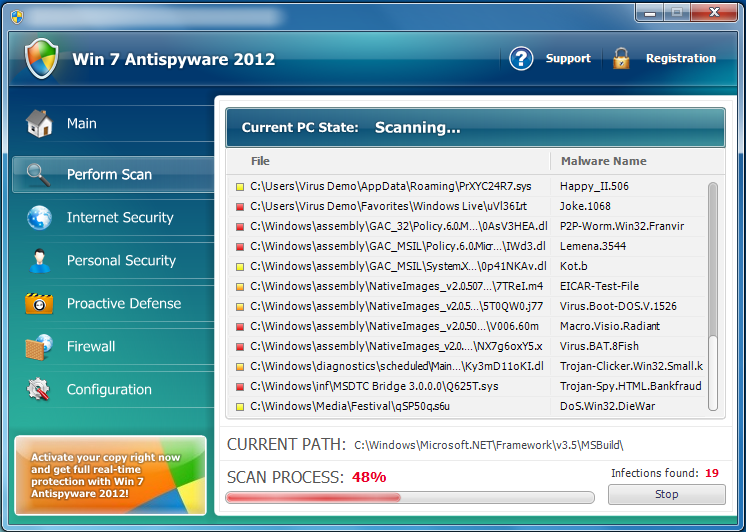Select the Kot.b malware entry
The image size is (746, 532).
(573, 266)
